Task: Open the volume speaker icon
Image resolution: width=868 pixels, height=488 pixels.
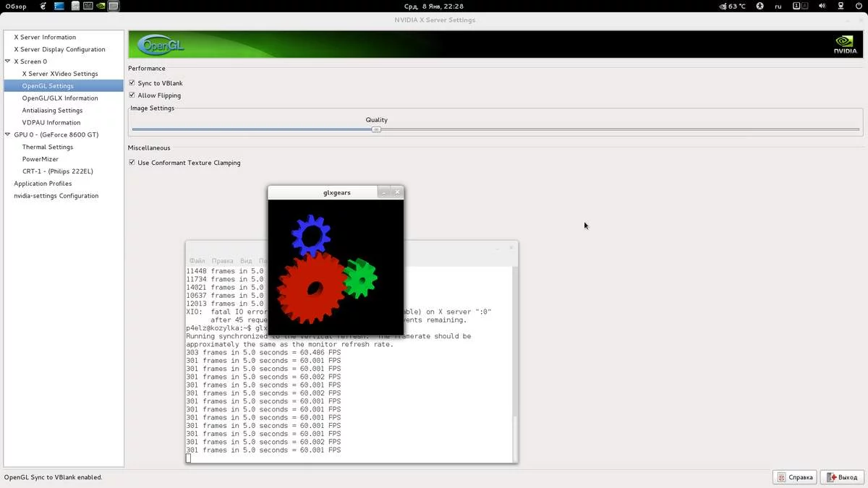Action: pyautogui.click(x=822, y=7)
